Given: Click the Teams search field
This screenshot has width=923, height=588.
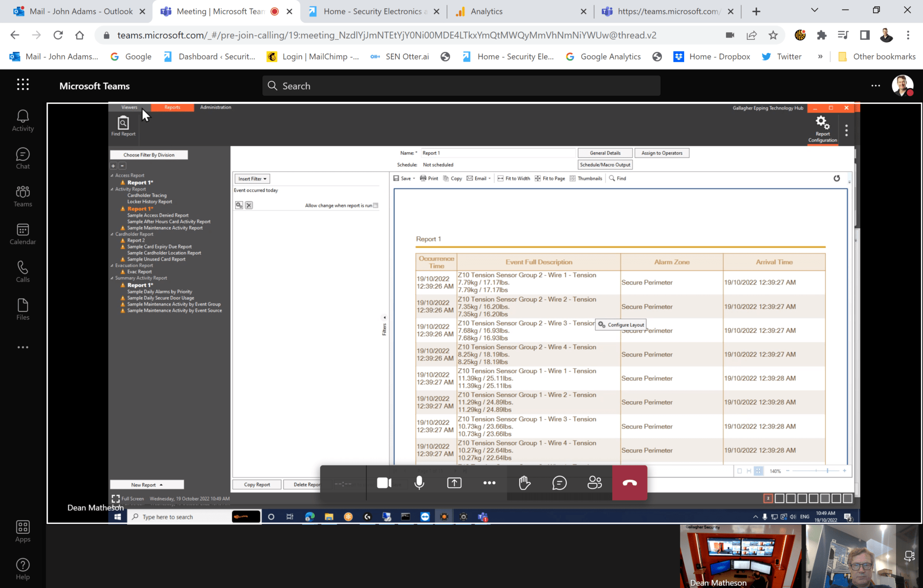Looking at the screenshot, I should click(x=461, y=86).
